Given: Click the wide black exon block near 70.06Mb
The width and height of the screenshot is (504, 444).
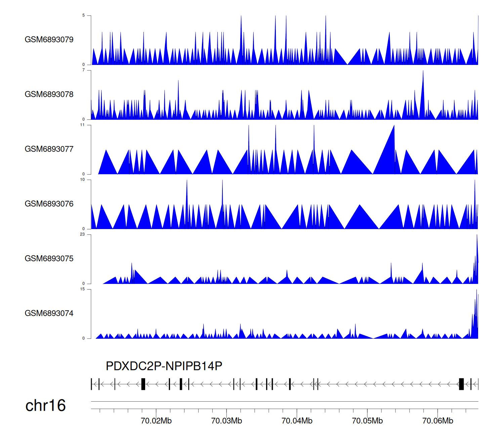Looking at the screenshot, I should [461, 384].
